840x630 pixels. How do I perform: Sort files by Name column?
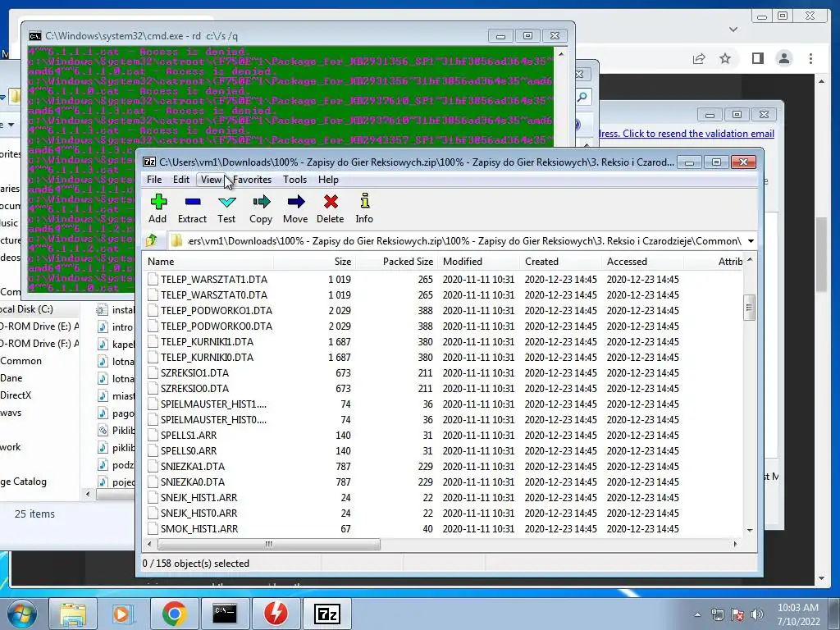(209, 262)
